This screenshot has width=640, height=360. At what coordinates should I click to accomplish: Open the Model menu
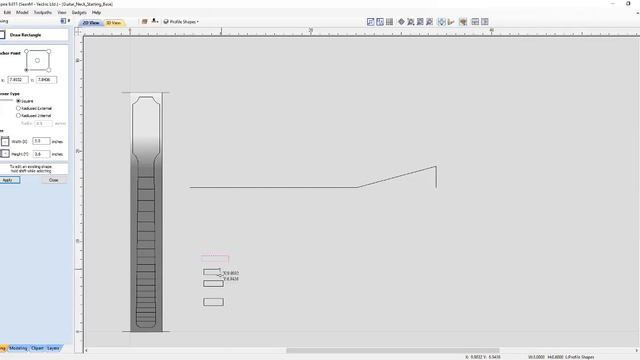22,12
